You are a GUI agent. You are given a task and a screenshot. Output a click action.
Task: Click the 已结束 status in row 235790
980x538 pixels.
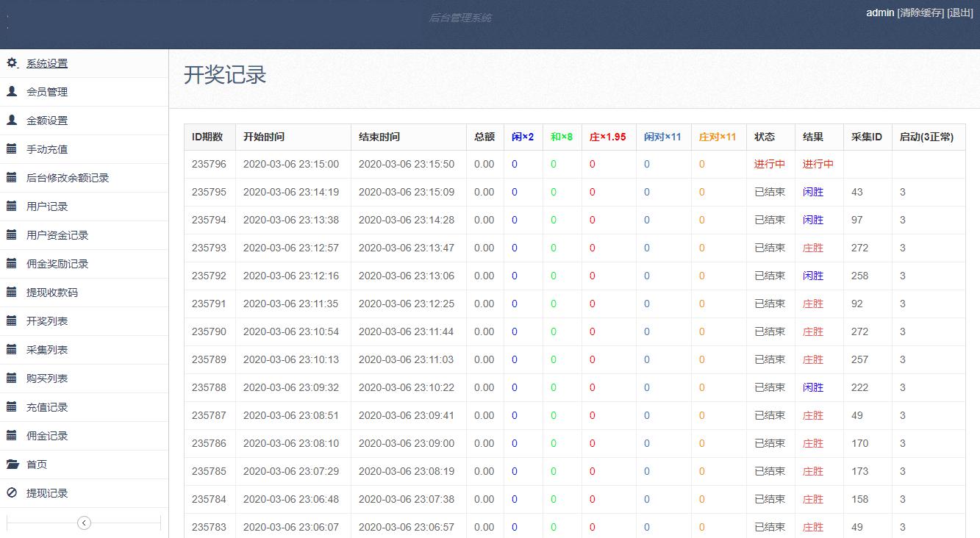click(x=770, y=331)
